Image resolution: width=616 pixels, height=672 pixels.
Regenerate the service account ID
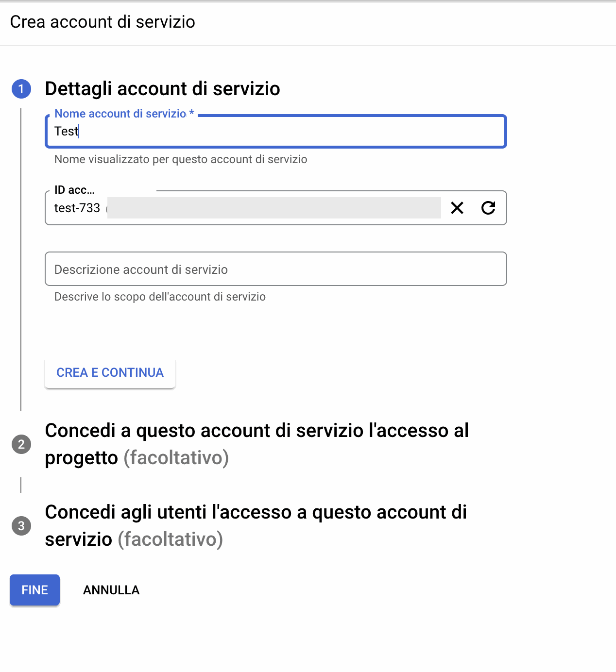click(x=488, y=208)
